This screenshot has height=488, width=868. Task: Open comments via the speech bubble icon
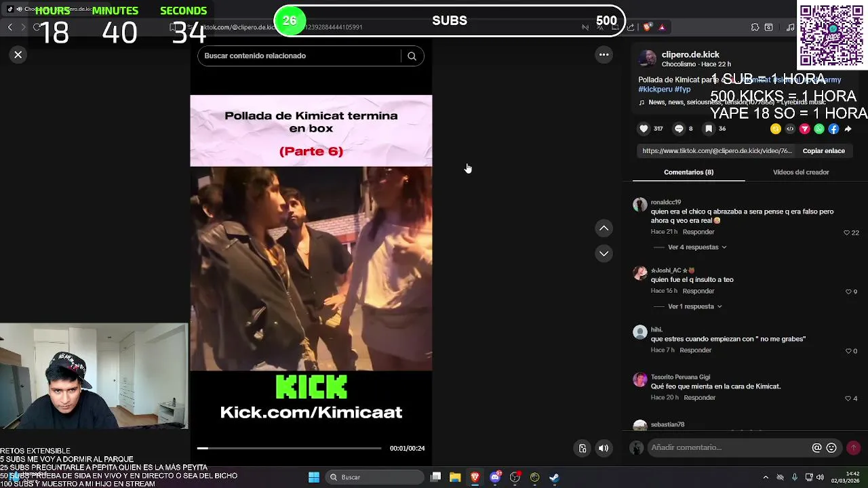[679, 129]
